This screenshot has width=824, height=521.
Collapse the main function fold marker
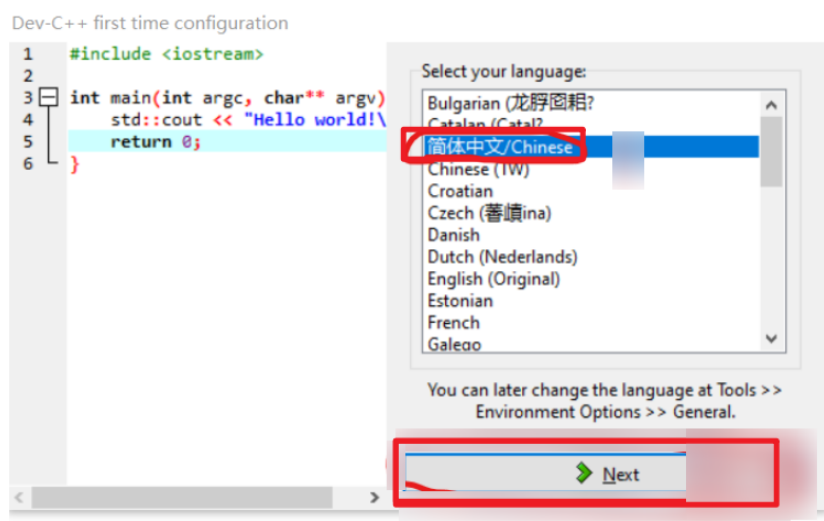tap(49, 97)
